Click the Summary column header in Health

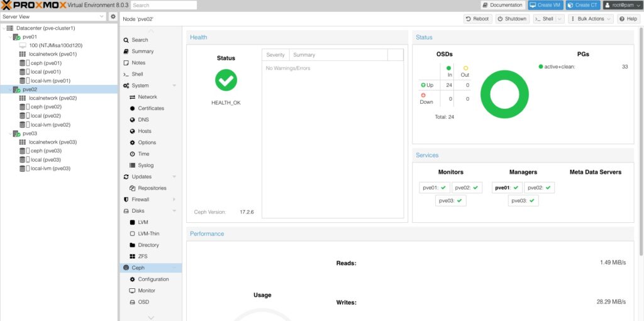(x=338, y=55)
